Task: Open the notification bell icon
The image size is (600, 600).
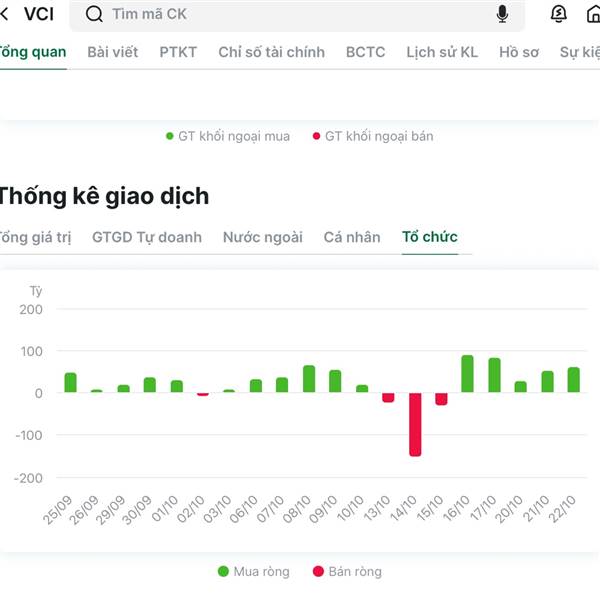Action: point(559,14)
